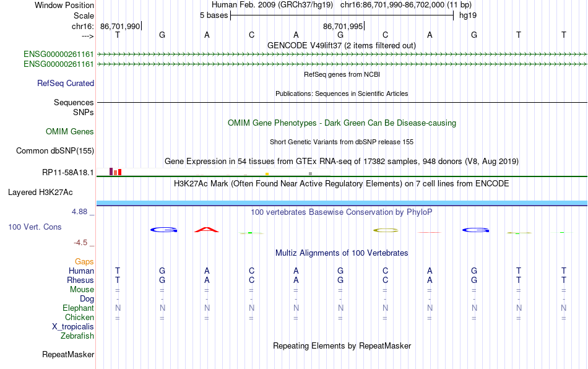The image size is (588, 369).
Task: Open the Layered H3K27Ac track label
Action: tap(40, 193)
